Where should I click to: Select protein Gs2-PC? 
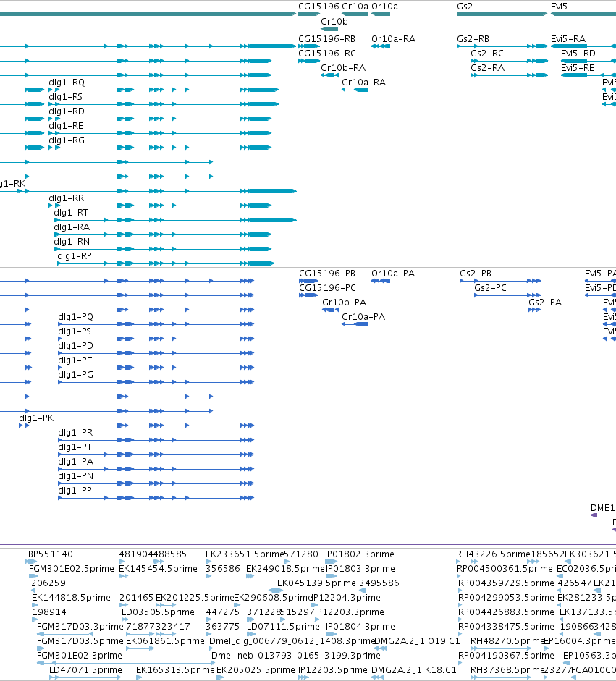(490, 288)
